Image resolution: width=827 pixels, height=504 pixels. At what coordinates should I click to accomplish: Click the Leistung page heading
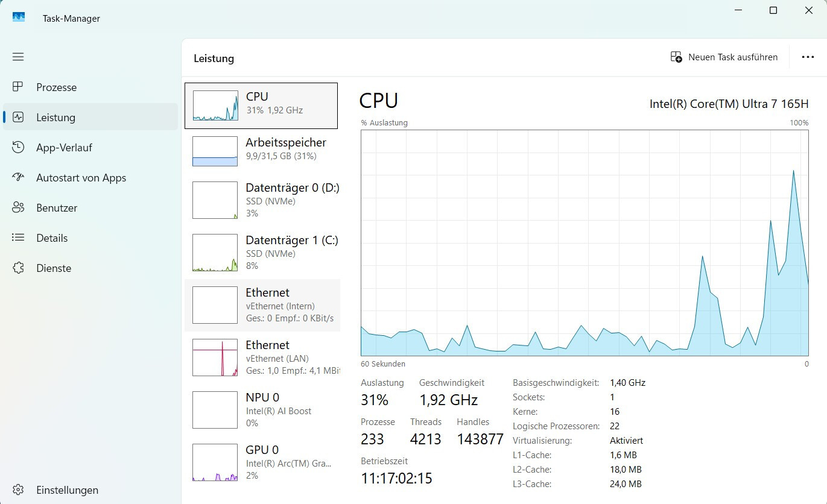[214, 58]
